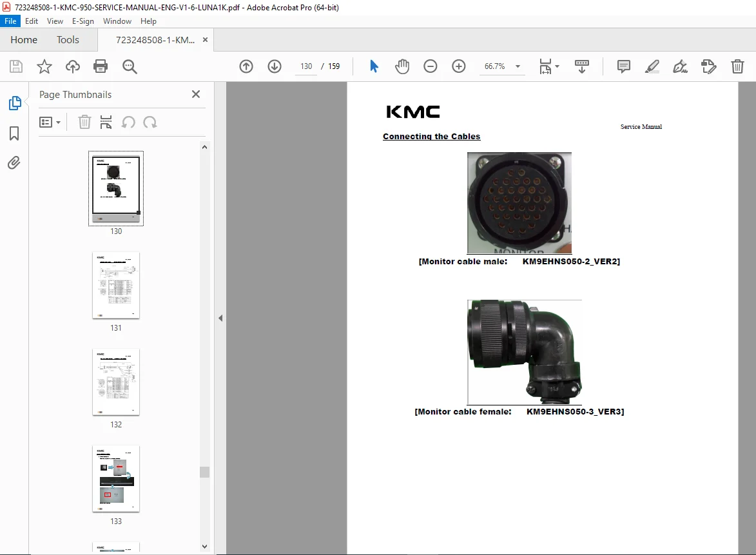
Task: Open the Edit menu
Action: tap(32, 21)
